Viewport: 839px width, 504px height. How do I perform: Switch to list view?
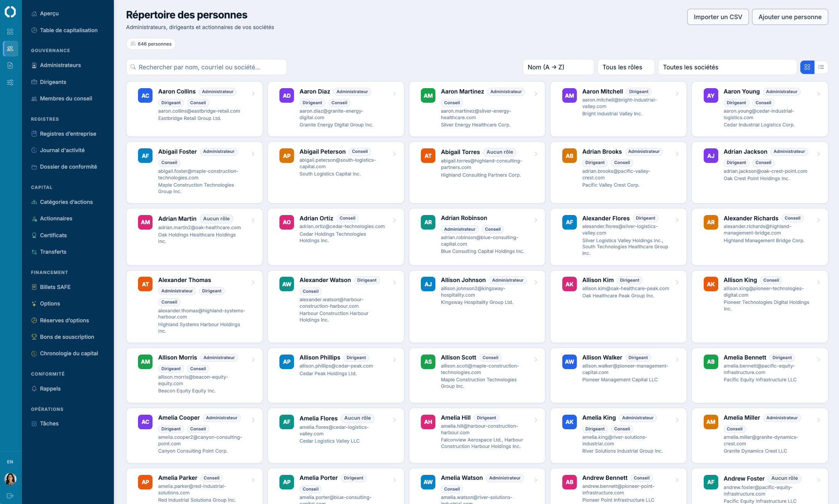821,67
